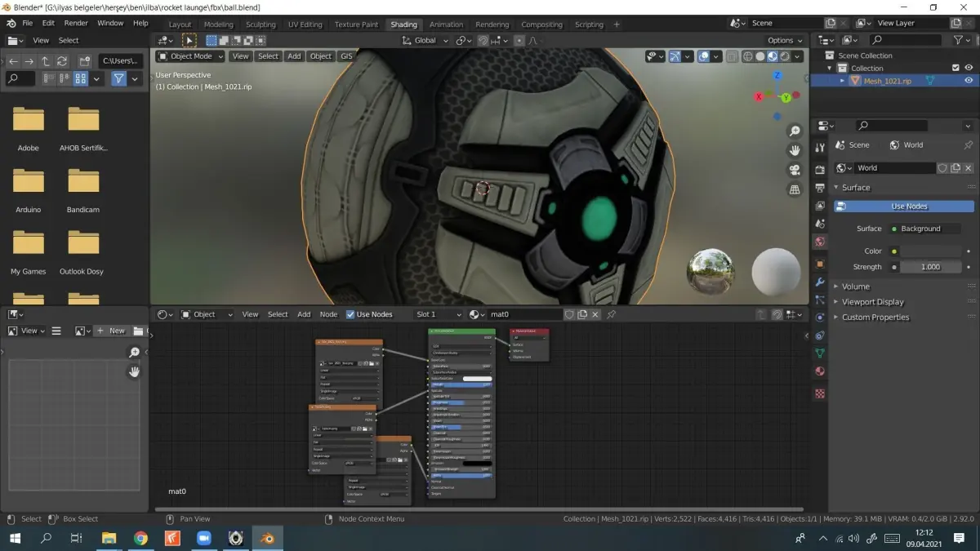
Task: Open the Object Mode dropdown
Action: point(190,56)
